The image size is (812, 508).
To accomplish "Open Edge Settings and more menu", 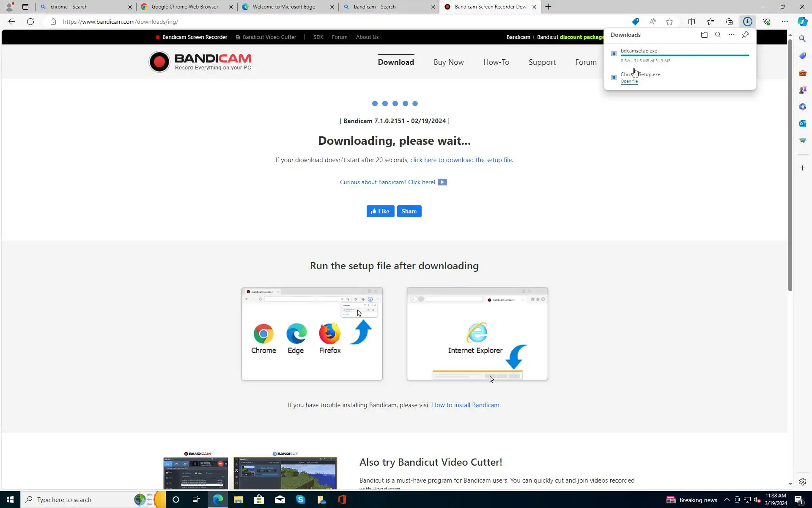I will tap(785, 22).
